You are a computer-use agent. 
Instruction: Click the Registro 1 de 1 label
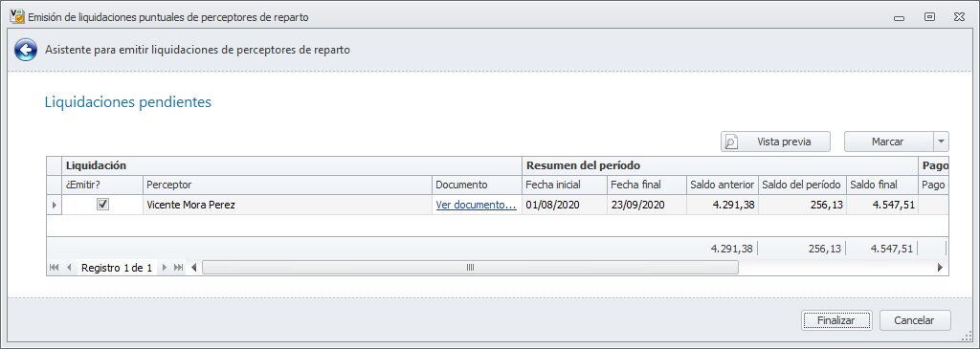point(117,268)
